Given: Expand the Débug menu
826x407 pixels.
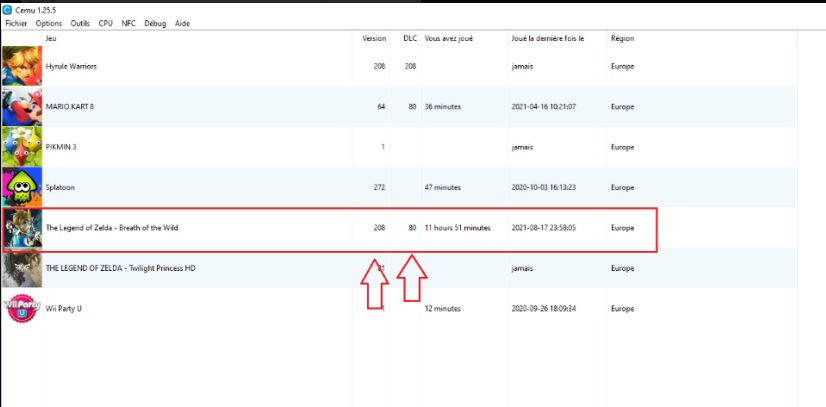Looking at the screenshot, I should pyautogui.click(x=155, y=23).
